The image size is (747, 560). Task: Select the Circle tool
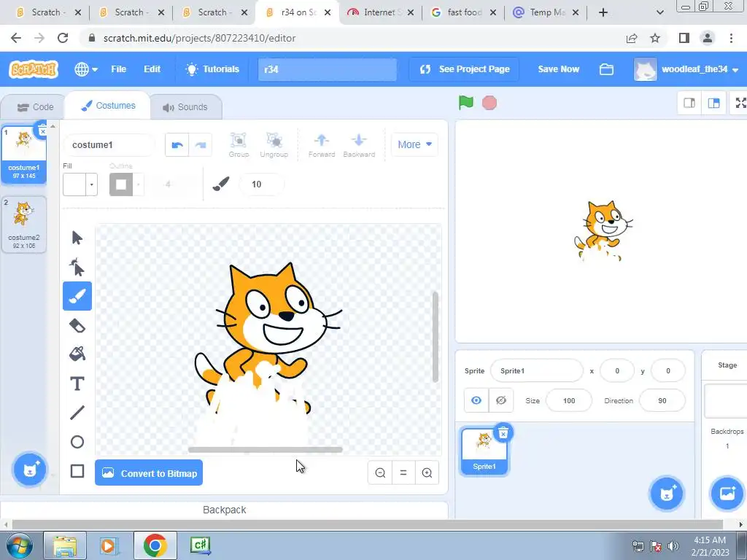tap(77, 442)
